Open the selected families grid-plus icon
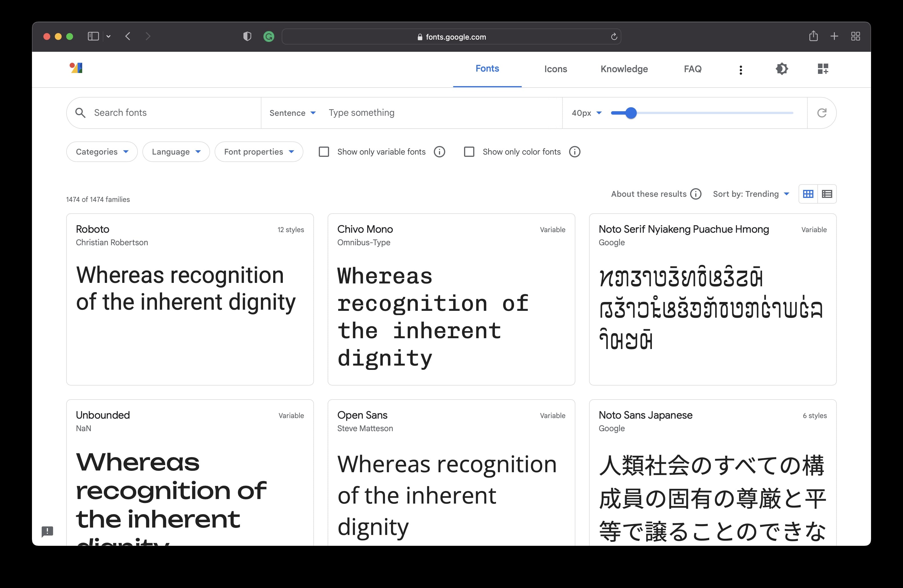 tap(823, 69)
